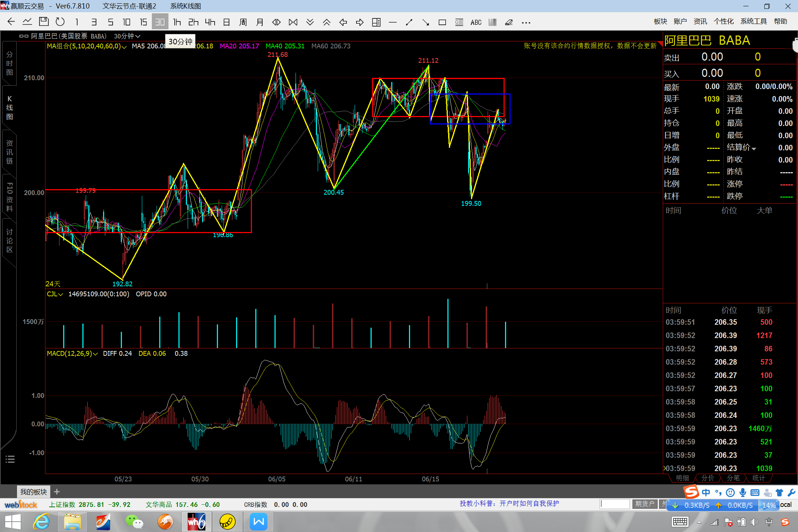Select the monthly (月) K-line period
The image size is (798, 532).
click(260, 22)
